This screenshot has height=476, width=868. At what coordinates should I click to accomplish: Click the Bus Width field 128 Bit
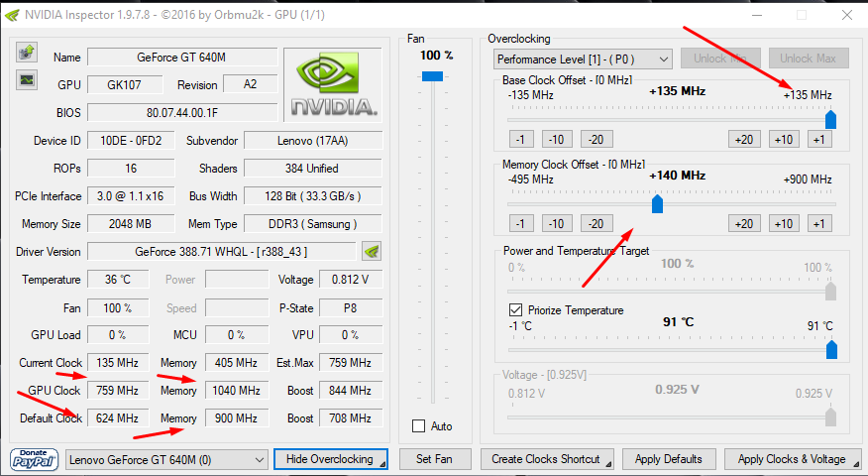click(313, 196)
